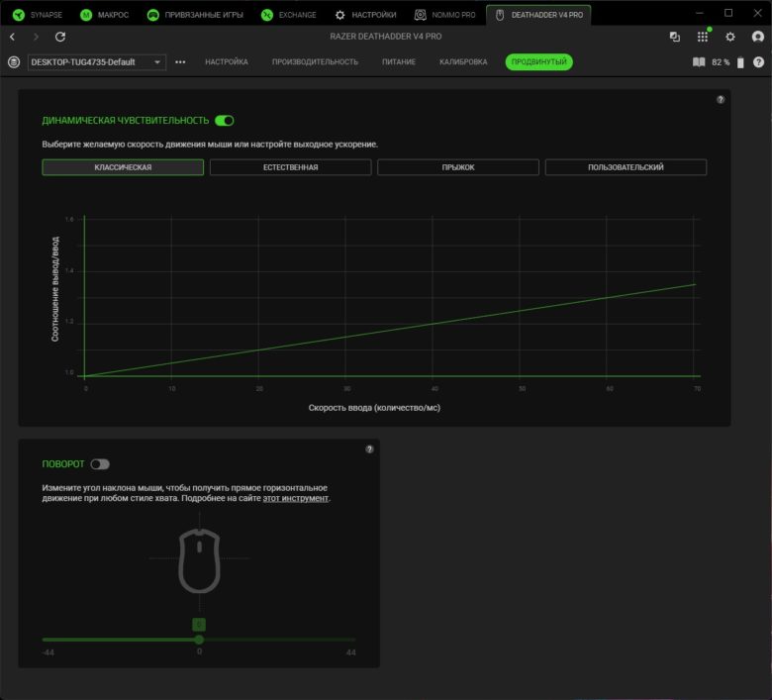Open the Производительность section
The image size is (772, 700).
pyautogui.click(x=315, y=62)
